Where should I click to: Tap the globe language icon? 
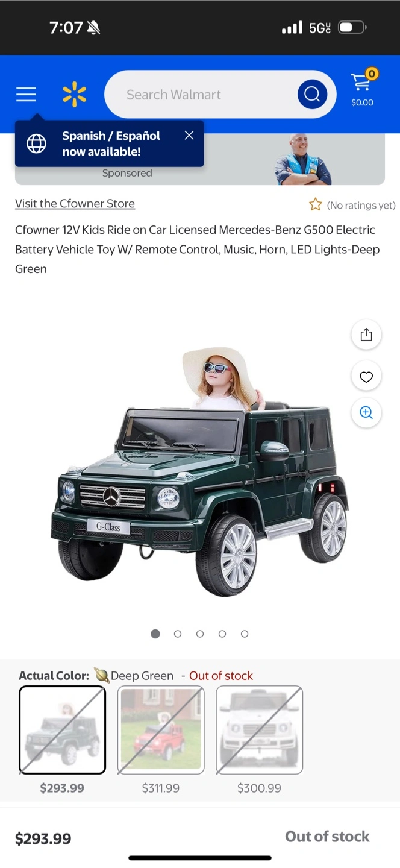[37, 143]
